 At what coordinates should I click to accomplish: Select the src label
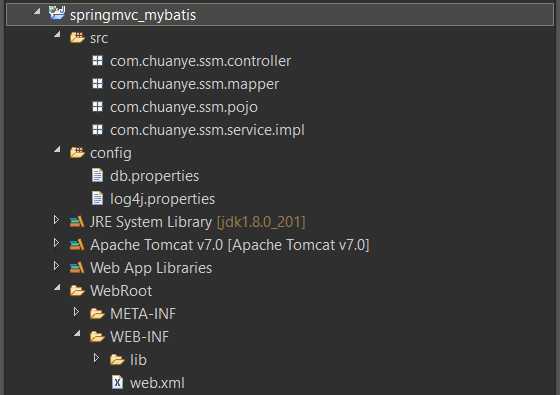(99, 38)
